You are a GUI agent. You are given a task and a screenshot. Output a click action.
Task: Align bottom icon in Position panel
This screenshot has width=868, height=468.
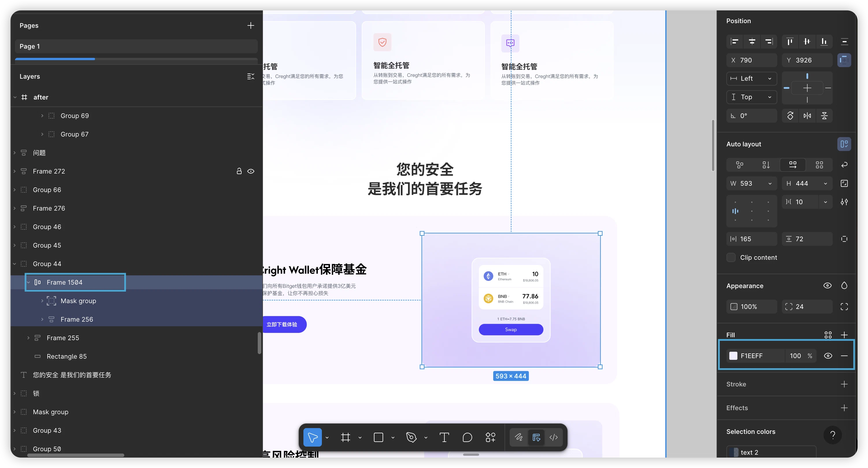coord(824,41)
